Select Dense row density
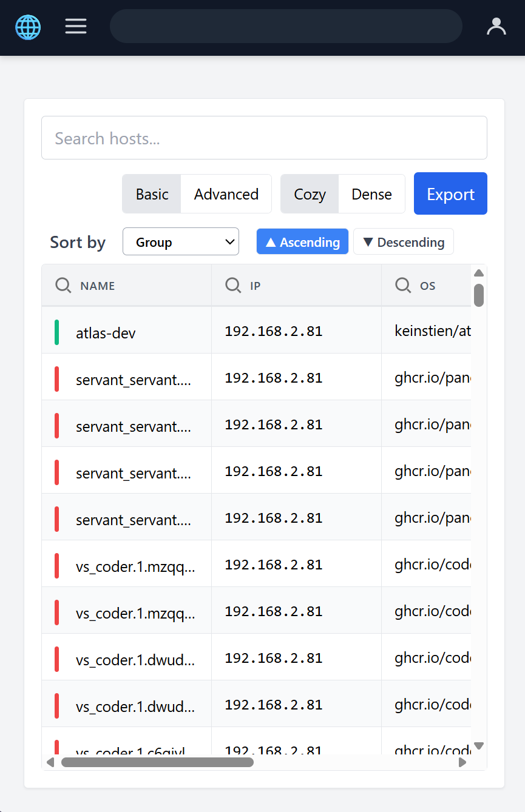The image size is (525, 812). coord(371,194)
